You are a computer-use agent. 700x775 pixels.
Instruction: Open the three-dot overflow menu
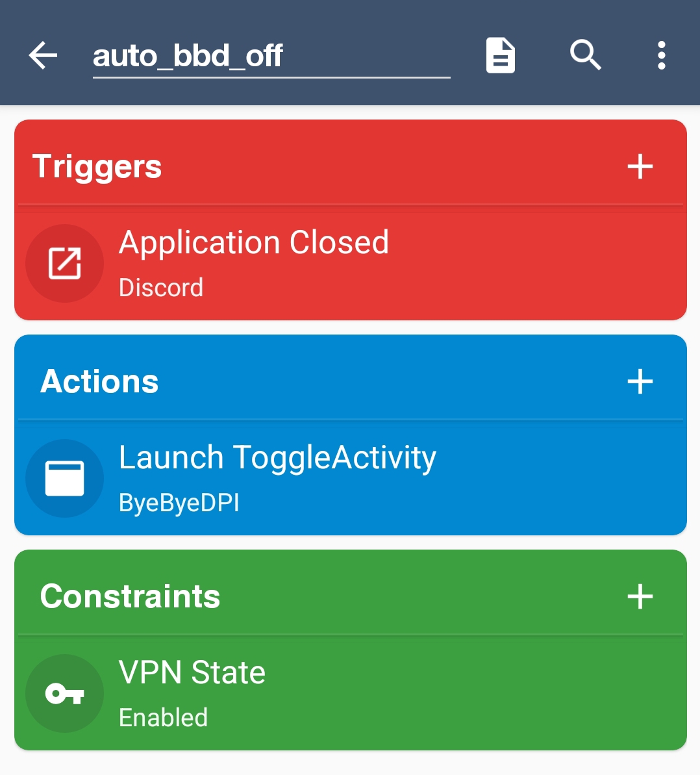[661, 55]
